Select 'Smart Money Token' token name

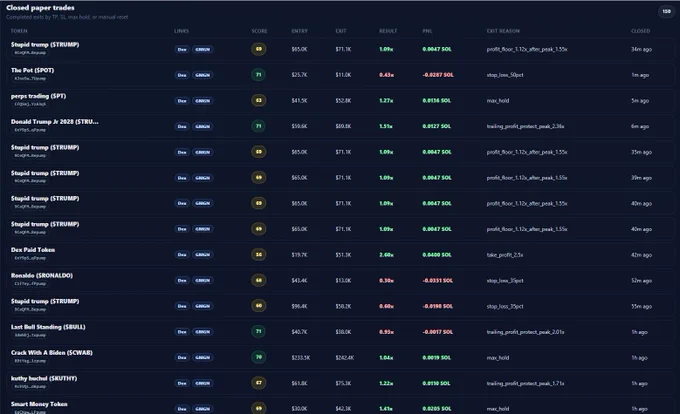pyautogui.click(x=39, y=404)
